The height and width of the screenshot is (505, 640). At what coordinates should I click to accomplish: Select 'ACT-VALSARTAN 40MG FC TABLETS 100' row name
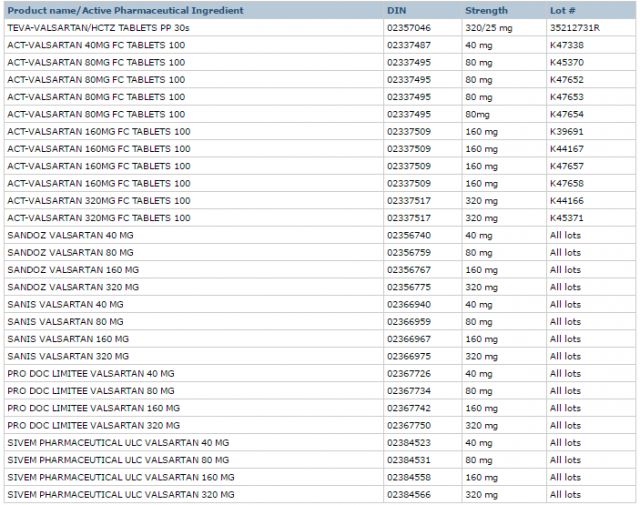pos(96,45)
